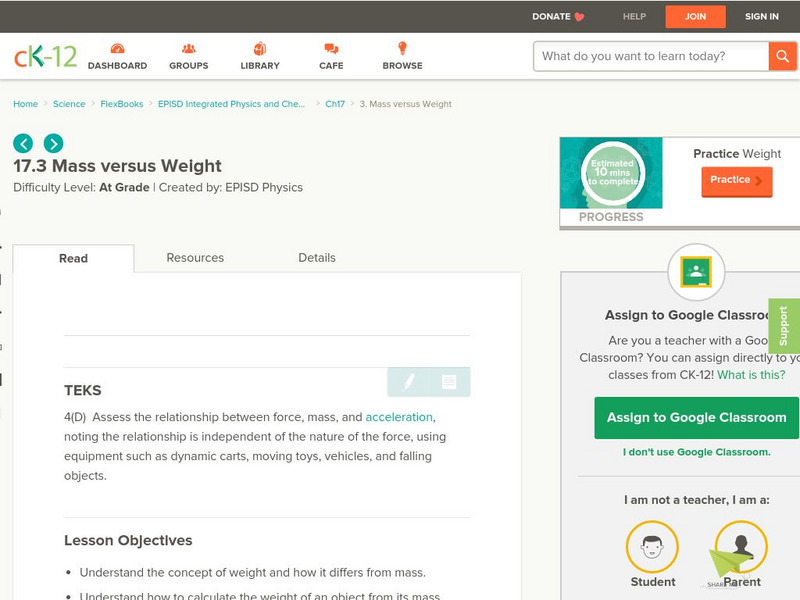Click the notes list icon

coord(449,382)
